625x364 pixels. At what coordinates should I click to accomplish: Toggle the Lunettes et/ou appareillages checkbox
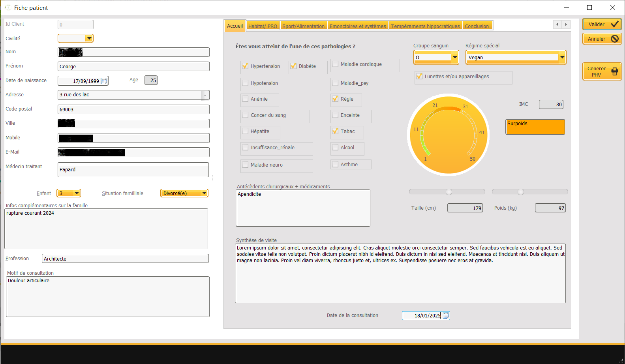tap(419, 77)
